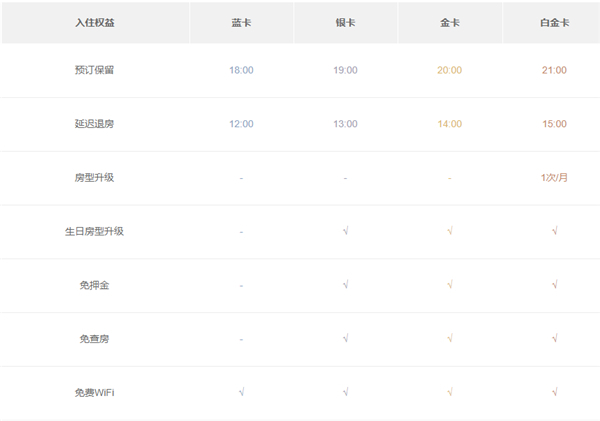Select the 预订保留 row label
Screen dimensions: 600x421
tap(94, 70)
